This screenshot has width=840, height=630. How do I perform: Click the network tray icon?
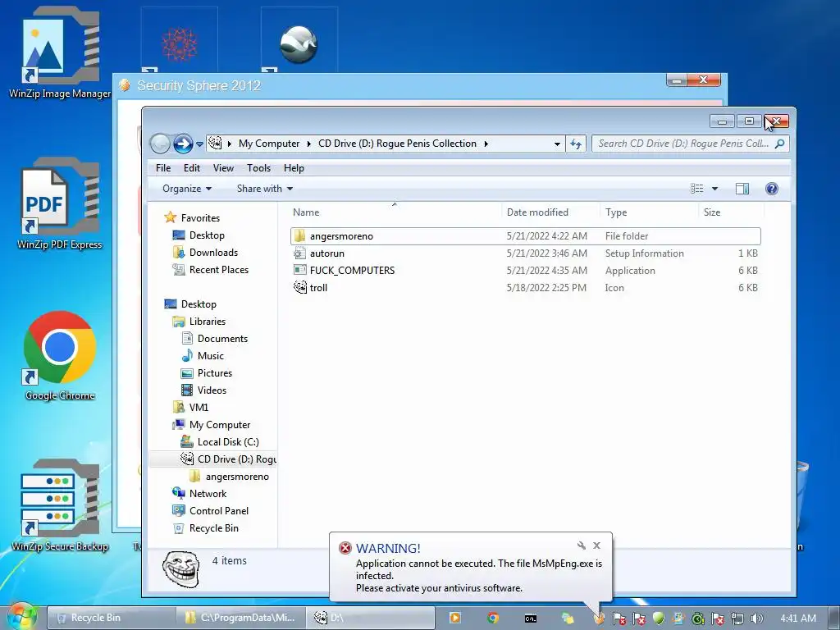[x=737, y=619]
